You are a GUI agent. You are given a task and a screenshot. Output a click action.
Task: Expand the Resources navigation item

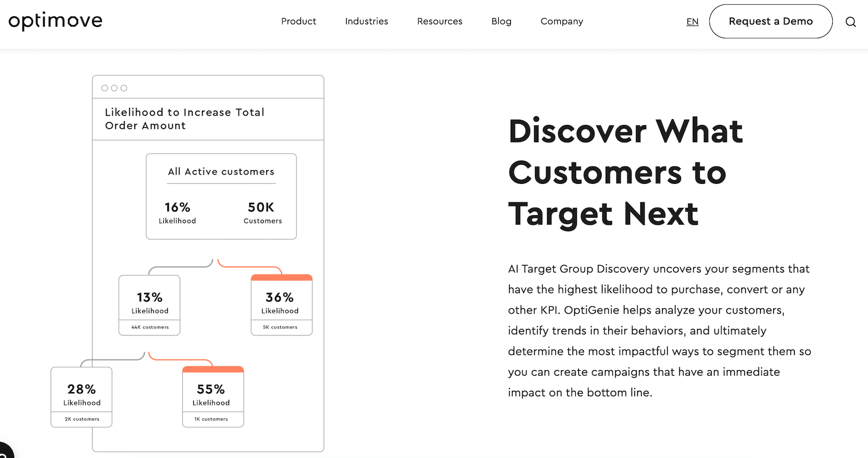click(x=440, y=21)
